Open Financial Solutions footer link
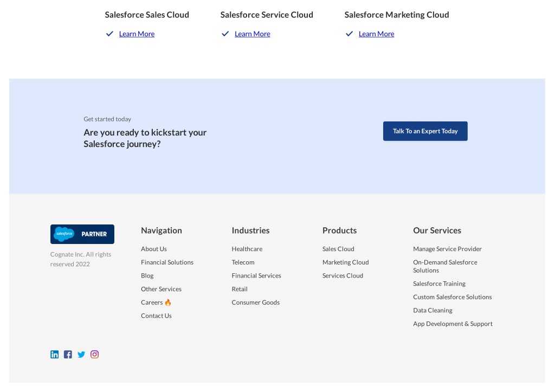 click(x=167, y=262)
